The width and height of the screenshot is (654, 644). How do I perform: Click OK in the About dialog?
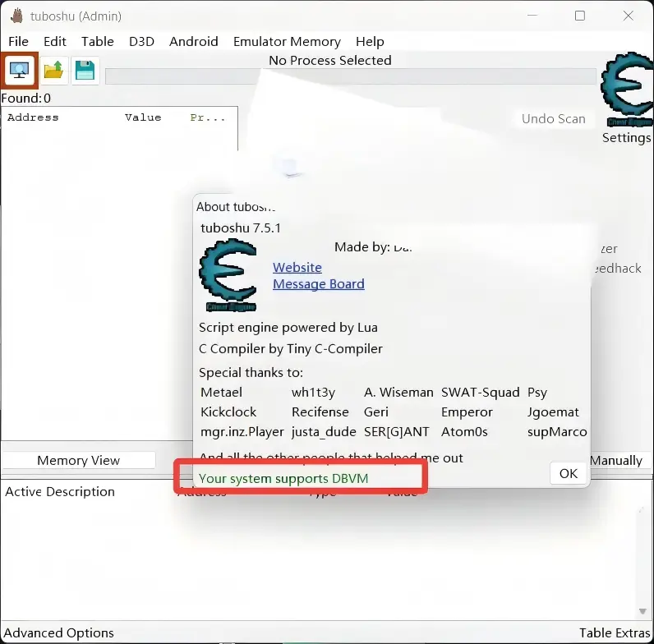[568, 473]
